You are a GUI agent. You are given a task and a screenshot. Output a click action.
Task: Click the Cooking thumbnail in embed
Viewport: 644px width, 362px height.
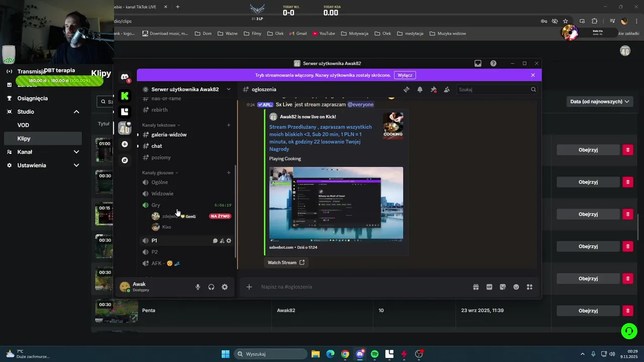pyautogui.click(x=393, y=125)
